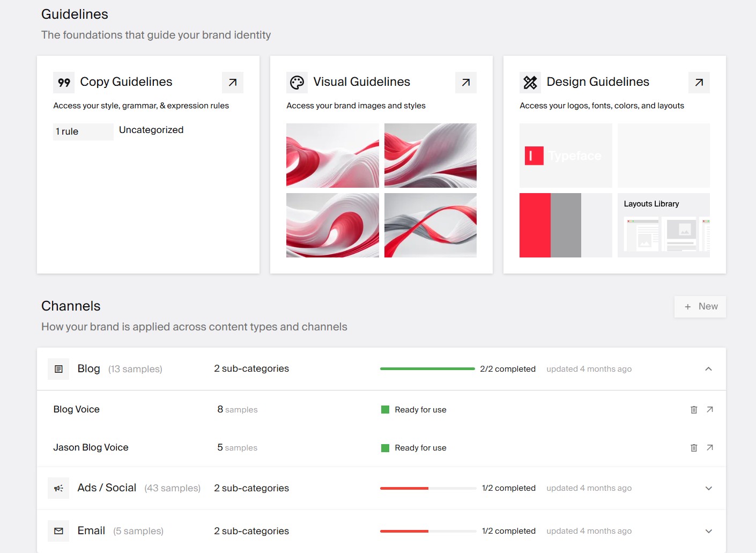Expand the Ads / Social channel
The width and height of the screenshot is (756, 553).
[x=708, y=488]
